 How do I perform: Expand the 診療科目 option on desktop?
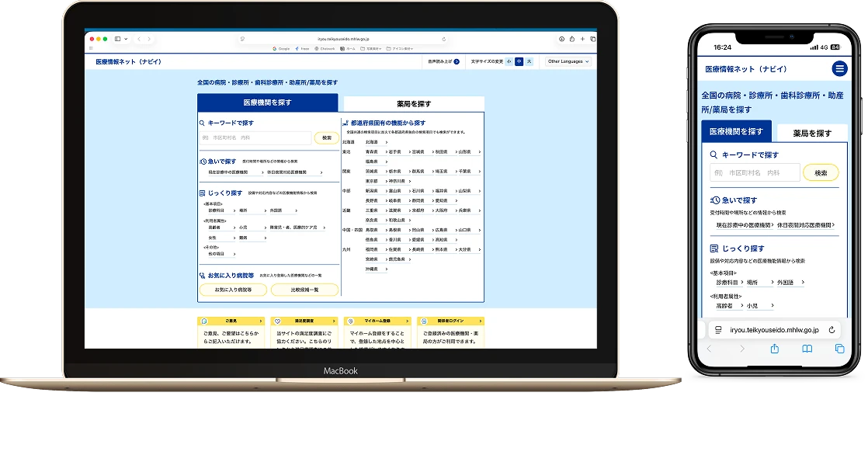tap(220, 210)
